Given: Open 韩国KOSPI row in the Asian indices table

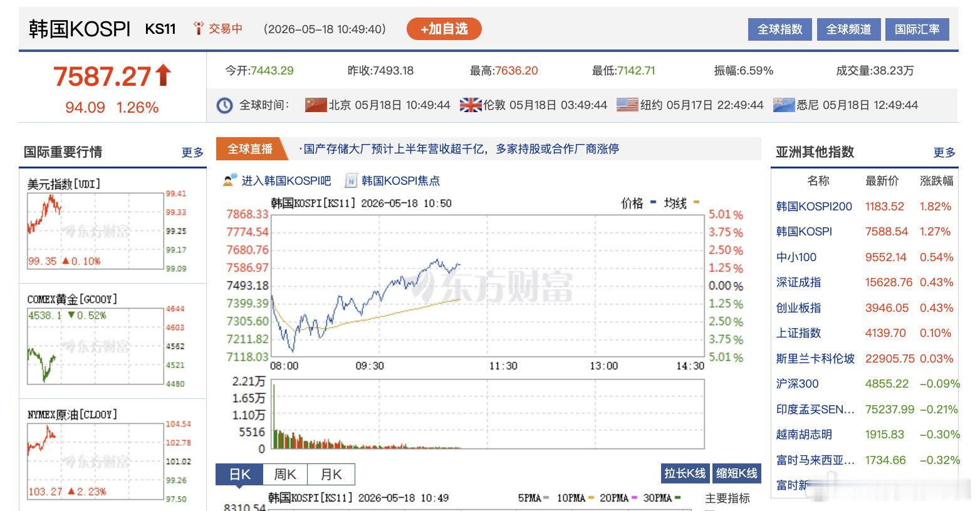Looking at the screenshot, I should pos(804,232).
